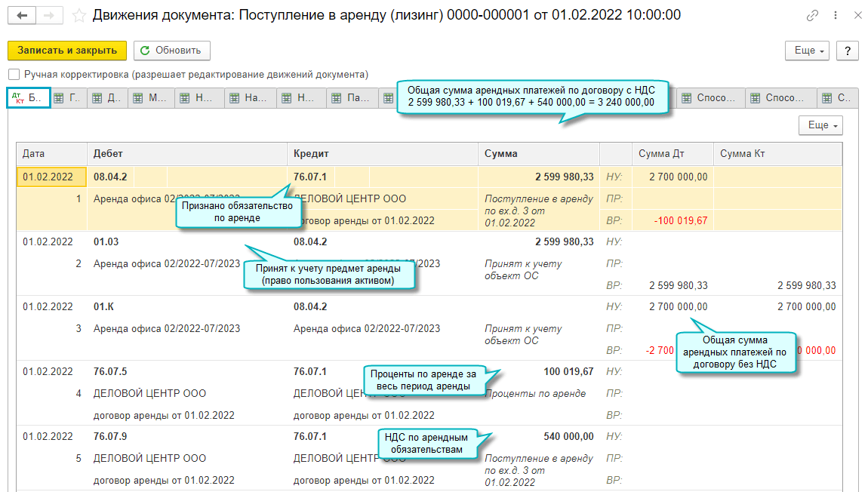Click the back navigation arrow
This screenshot has width=868, height=492.
(22, 15)
